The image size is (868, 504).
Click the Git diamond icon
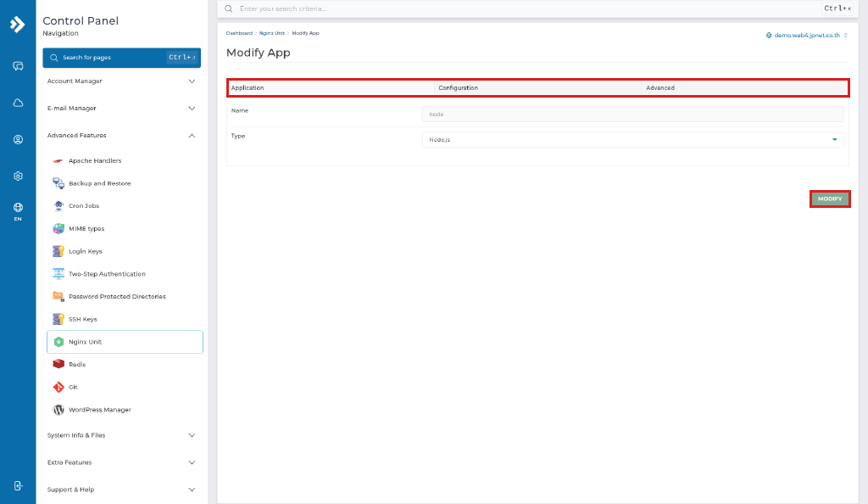click(x=58, y=387)
